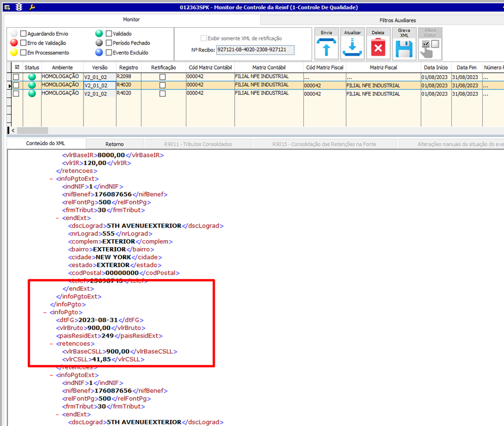Image resolution: width=504 pixels, height=426 pixels.
Task: Click the vlrCSLL 41,85 XML line
Action: (103, 359)
